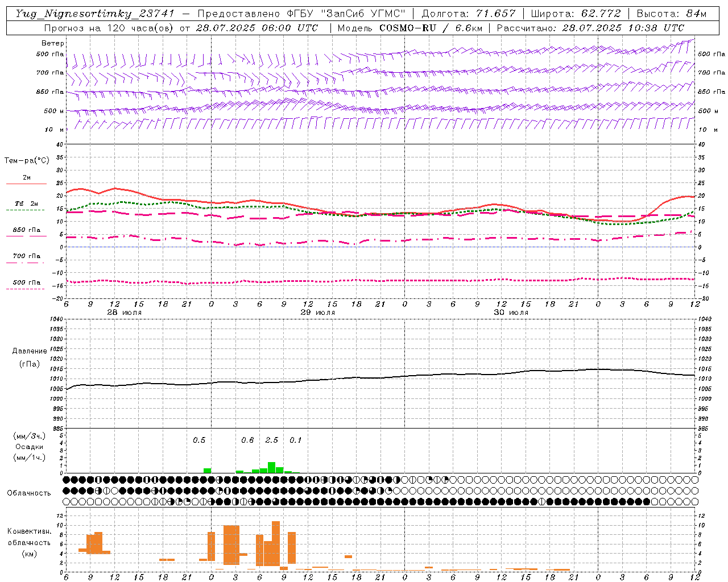Click the tallest orange convective cloud bar
The width and height of the screenshot is (728, 582).
coord(276,544)
